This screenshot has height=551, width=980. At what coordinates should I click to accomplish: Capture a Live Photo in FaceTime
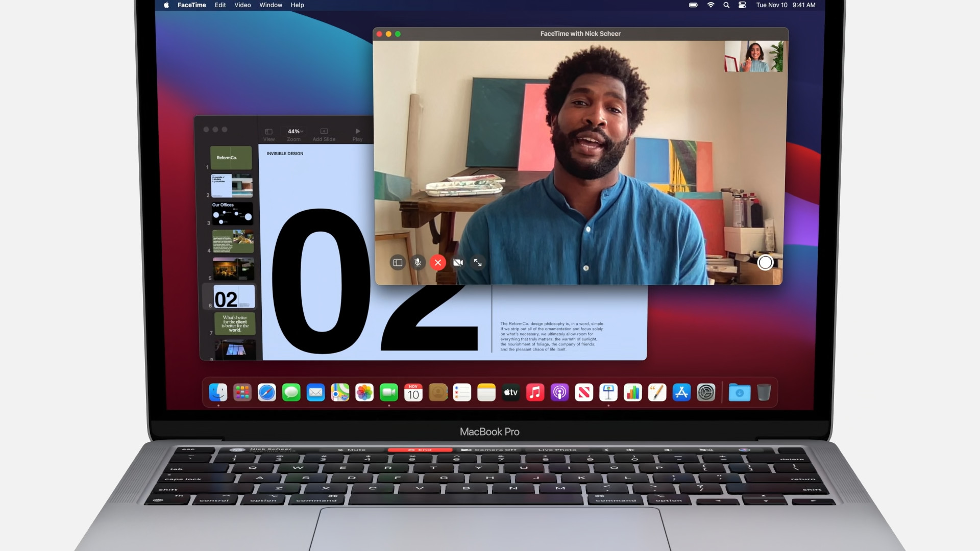[765, 262]
